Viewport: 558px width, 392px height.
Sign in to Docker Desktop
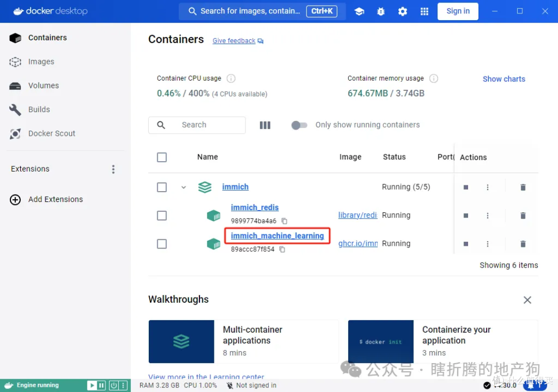click(x=458, y=11)
